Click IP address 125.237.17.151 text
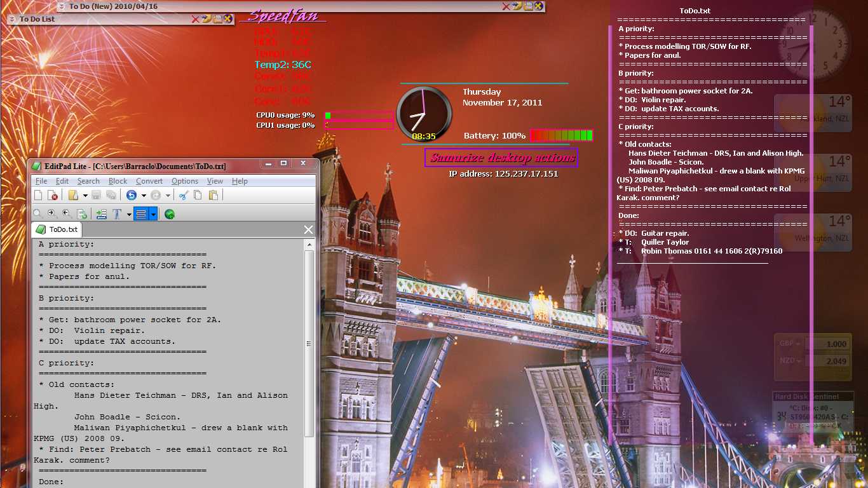 click(503, 173)
